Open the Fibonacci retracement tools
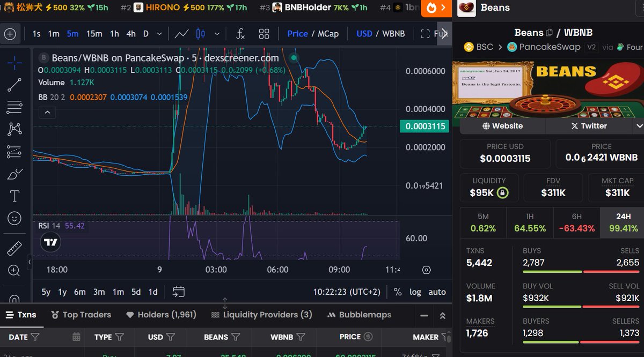Viewport: 644px width, 357px height. click(x=14, y=107)
